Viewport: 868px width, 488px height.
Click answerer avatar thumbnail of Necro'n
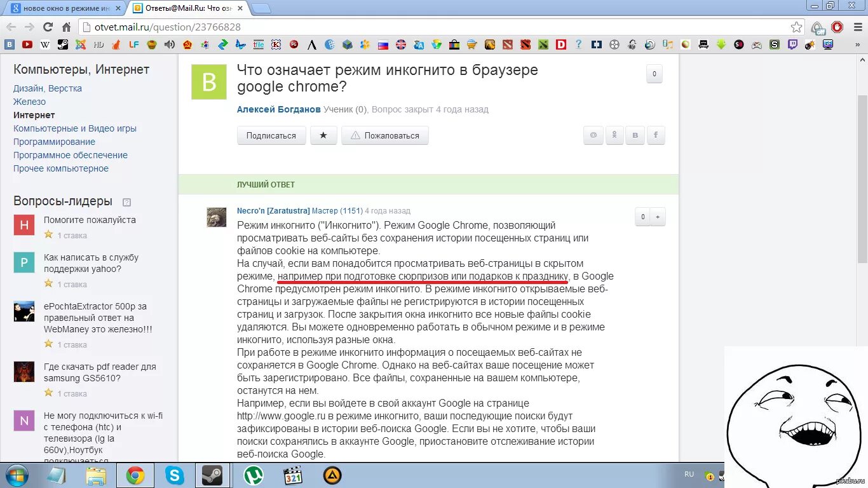pyautogui.click(x=217, y=217)
